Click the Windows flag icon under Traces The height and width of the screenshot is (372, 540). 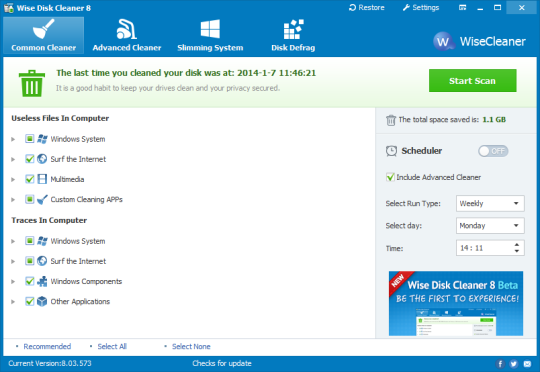click(42, 241)
